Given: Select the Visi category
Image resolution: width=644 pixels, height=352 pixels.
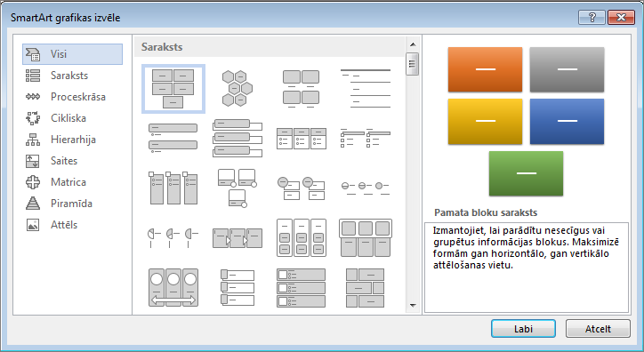Looking at the screenshot, I should click(72, 54).
